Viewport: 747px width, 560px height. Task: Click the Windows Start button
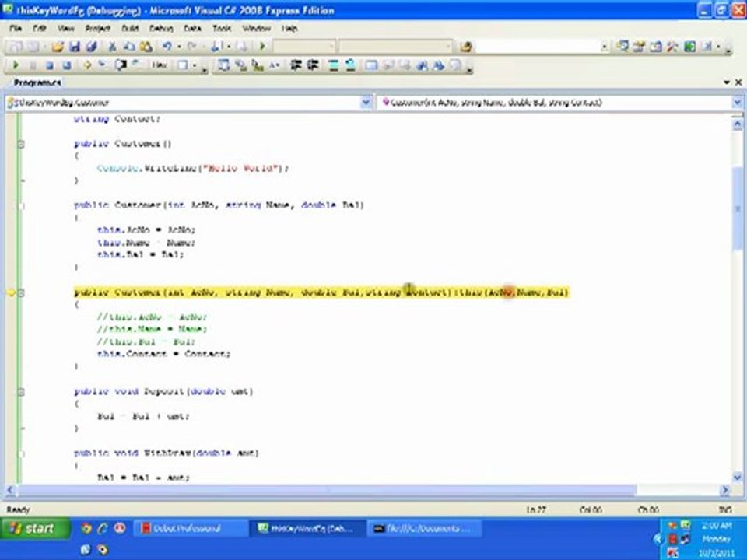coord(34,529)
